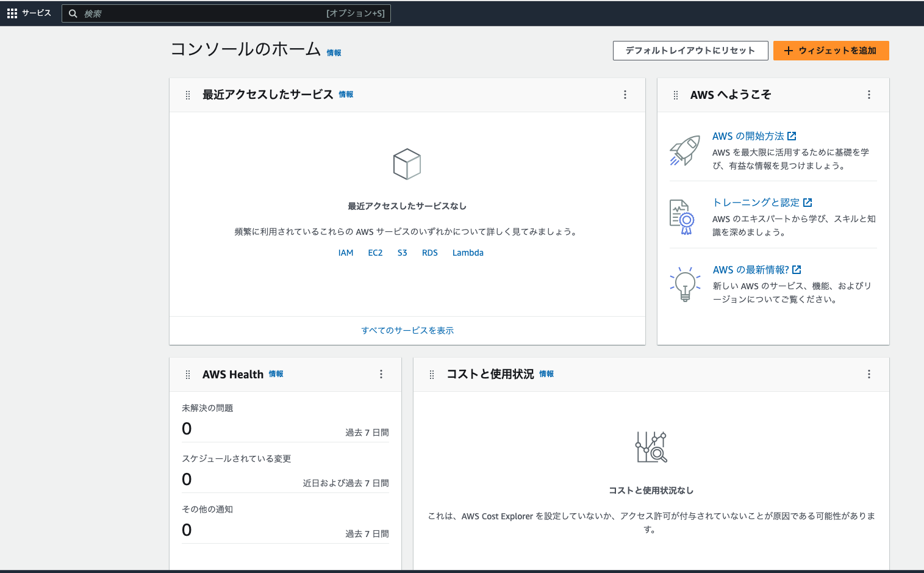Image resolution: width=924 pixels, height=573 pixels.
Task: Click the 未解決の問題 count value
Action: click(x=187, y=429)
